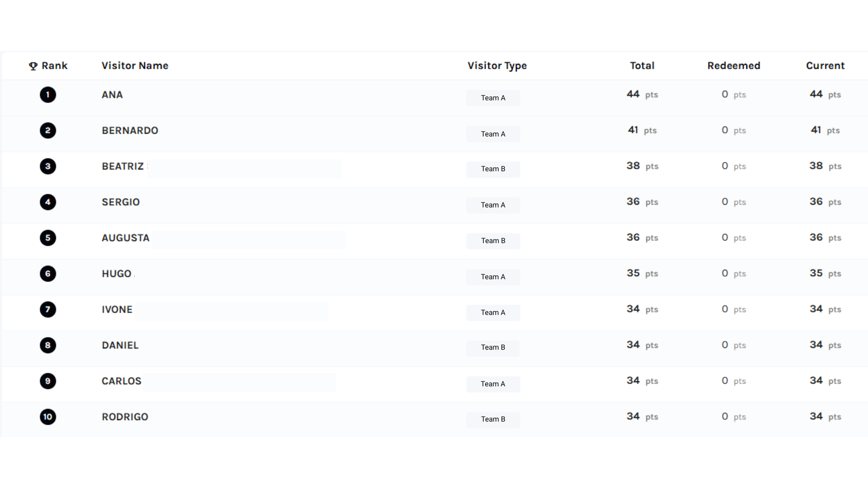Click the rank 9 circle badge

[x=48, y=381]
